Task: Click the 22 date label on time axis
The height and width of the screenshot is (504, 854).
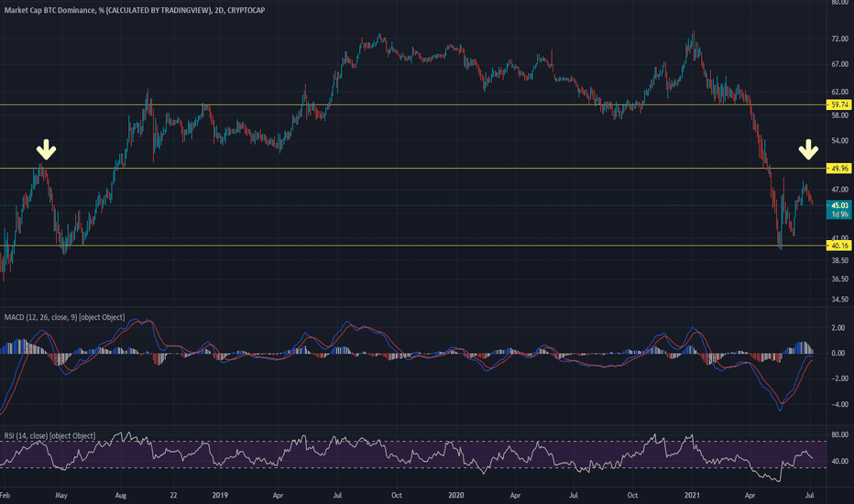Action: [x=173, y=495]
